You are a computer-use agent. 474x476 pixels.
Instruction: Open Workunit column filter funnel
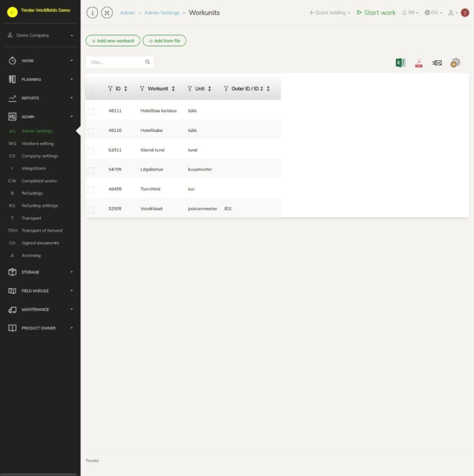[x=142, y=89]
